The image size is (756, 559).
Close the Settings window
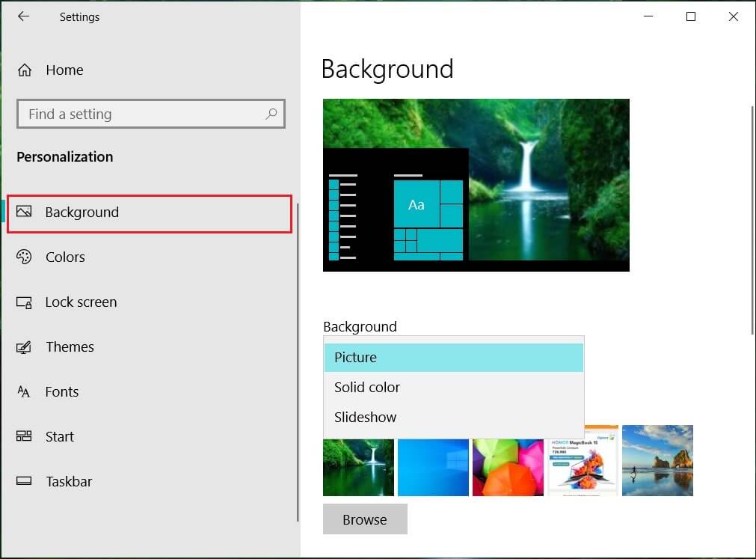pos(734,16)
